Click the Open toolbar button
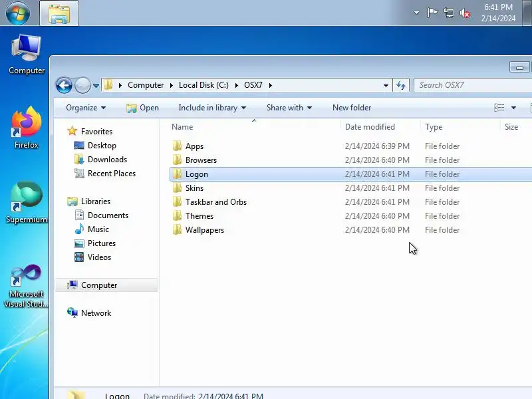The width and height of the screenshot is (532, 399). click(x=142, y=108)
